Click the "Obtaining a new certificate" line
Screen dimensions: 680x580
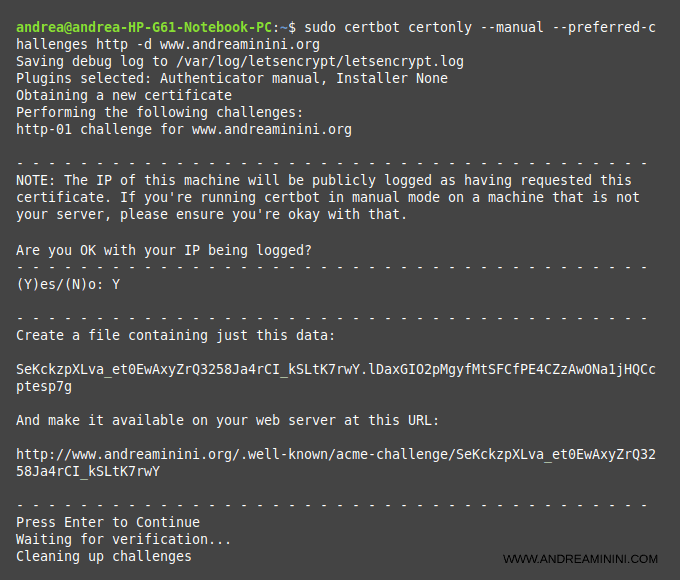124,95
